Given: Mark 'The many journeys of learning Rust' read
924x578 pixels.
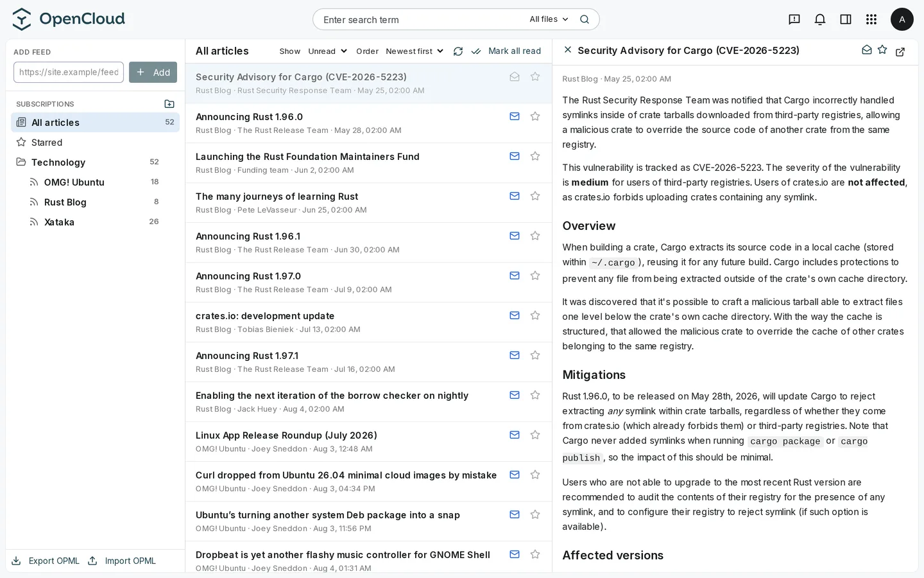Looking at the screenshot, I should tap(515, 196).
